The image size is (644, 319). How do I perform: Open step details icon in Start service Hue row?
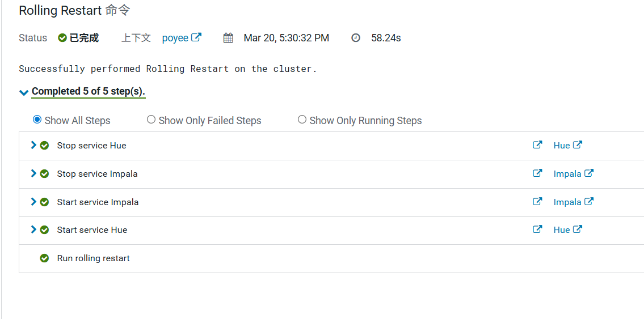[x=537, y=229]
